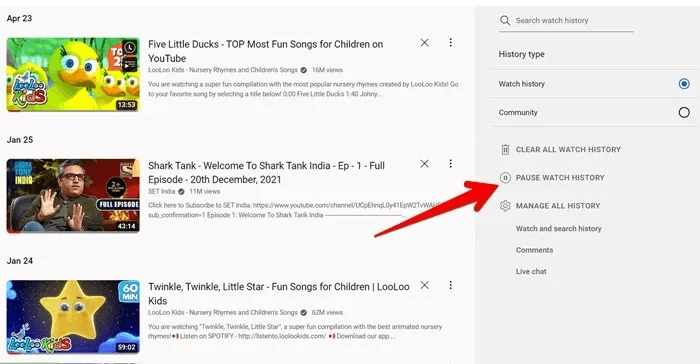Click the '16M views' text
The width and height of the screenshot is (700, 364).
327,70
